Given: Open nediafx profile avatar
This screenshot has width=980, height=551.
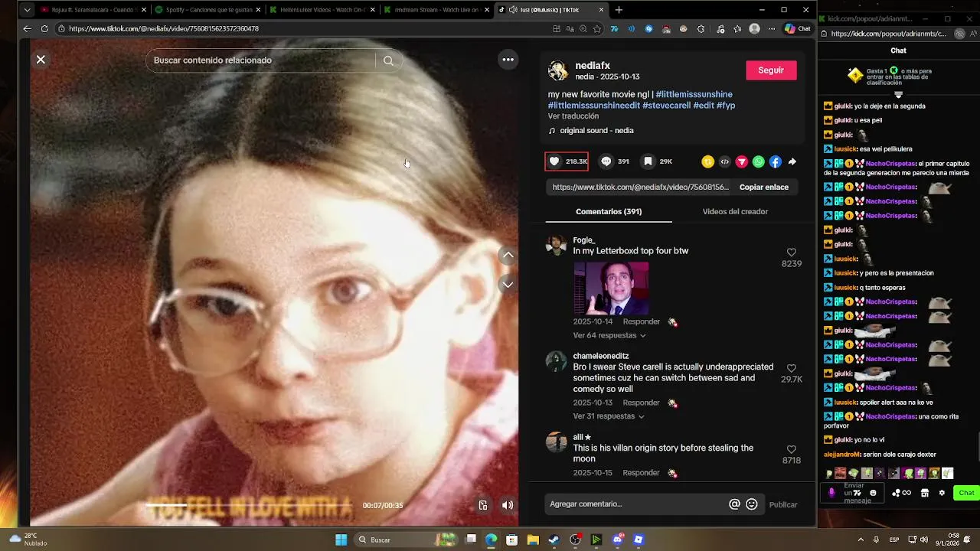Looking at the screenshot, I should tap(558, 70).
